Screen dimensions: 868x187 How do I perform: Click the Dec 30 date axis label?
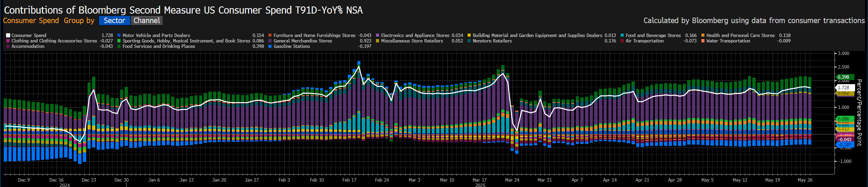coord(121,180)
